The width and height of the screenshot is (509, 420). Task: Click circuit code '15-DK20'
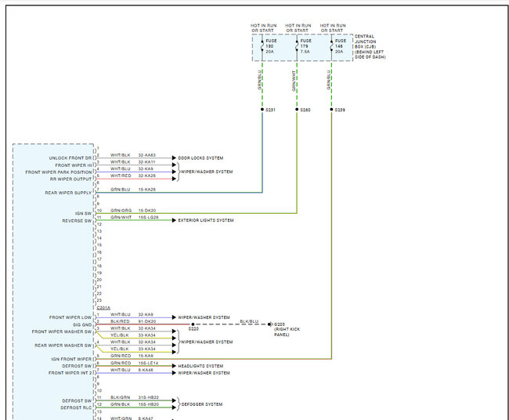click(x=147, y=211)
